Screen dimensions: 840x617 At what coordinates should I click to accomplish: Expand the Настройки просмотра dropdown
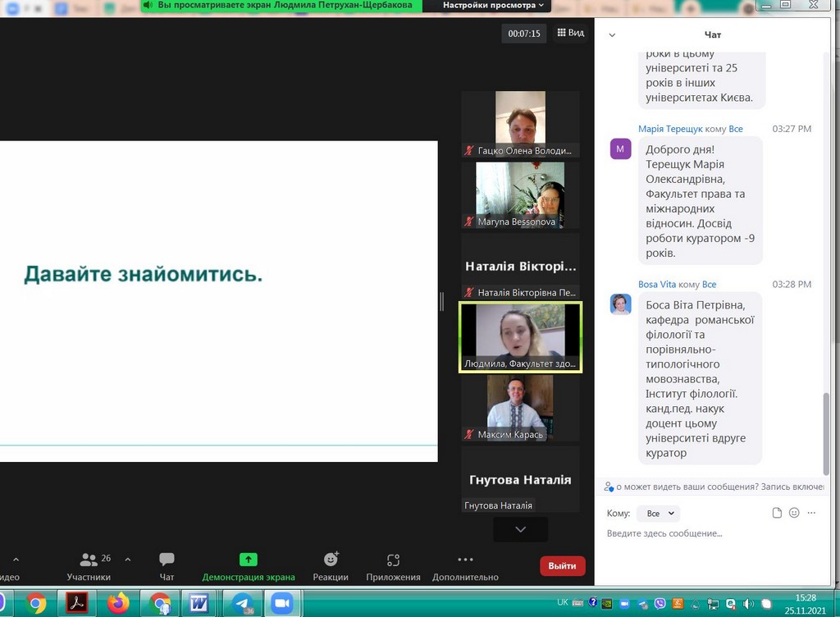493,5
